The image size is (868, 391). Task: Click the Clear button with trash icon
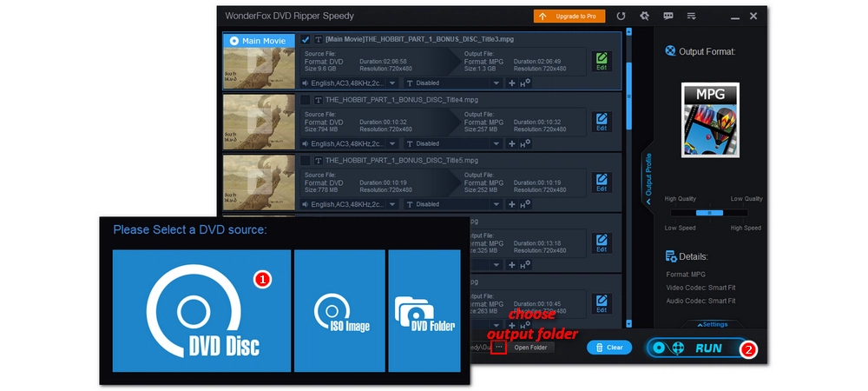coord(609,348)
